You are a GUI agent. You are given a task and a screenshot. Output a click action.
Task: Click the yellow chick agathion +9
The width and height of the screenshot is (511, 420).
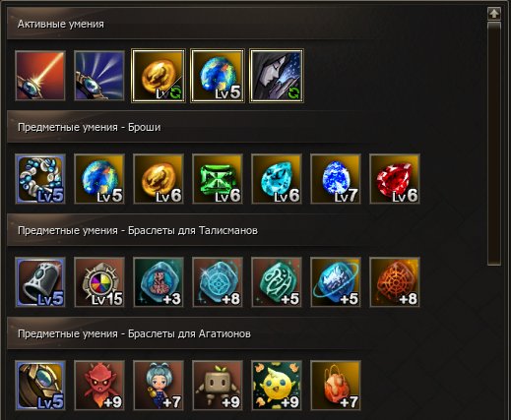[x=277, y=386]
